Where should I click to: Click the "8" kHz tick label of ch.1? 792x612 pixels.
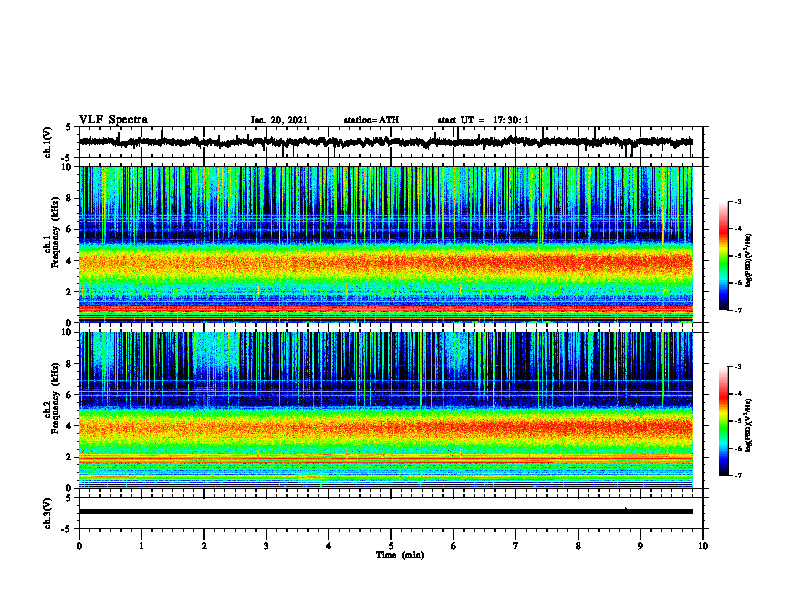(70, 198)
